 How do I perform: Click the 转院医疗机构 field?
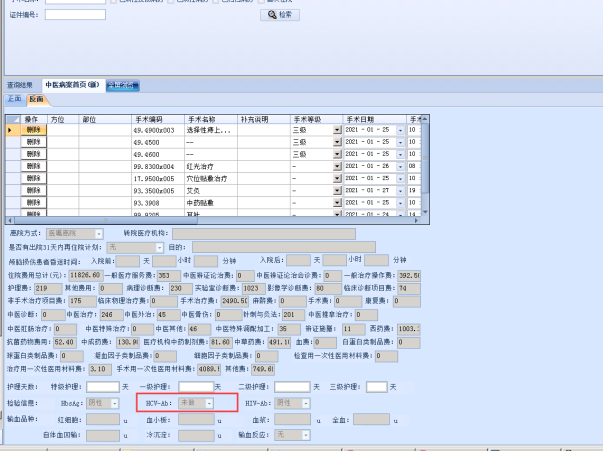click(264, 234)
